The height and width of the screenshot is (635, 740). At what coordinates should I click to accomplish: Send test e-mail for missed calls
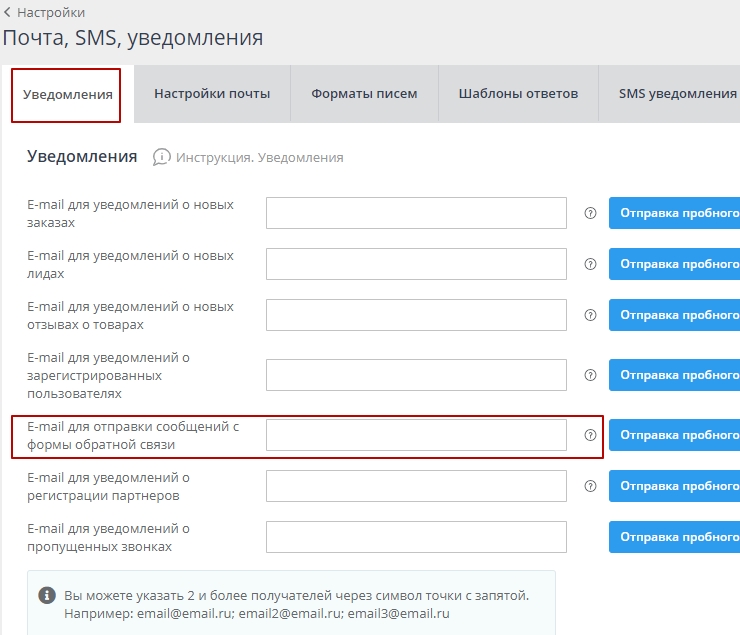tap(675, 537)
